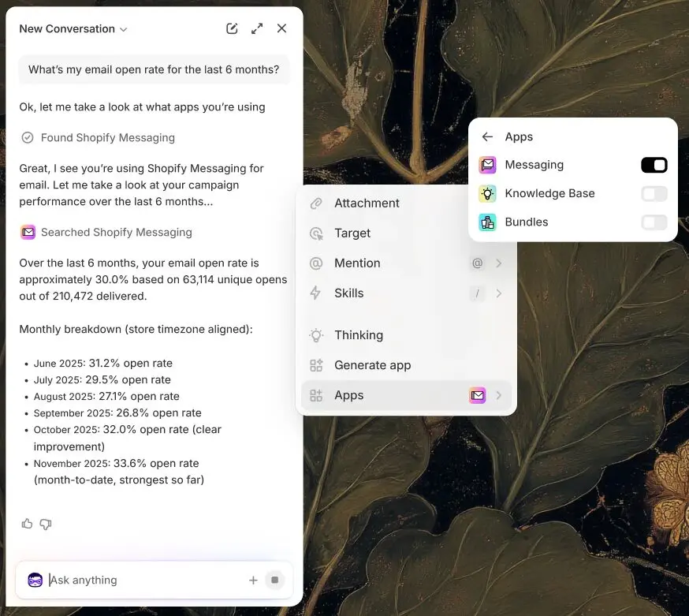Click the Bundles app icon

tap(488, 222)
